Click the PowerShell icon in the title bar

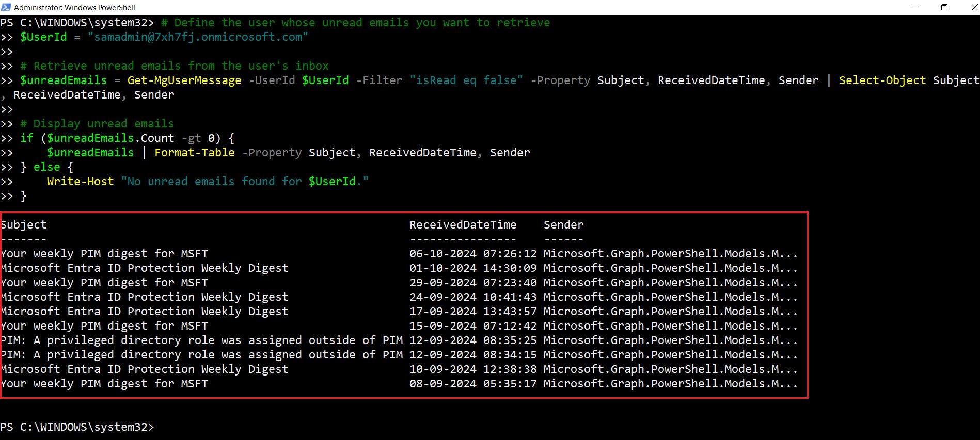tap(6, 7)
